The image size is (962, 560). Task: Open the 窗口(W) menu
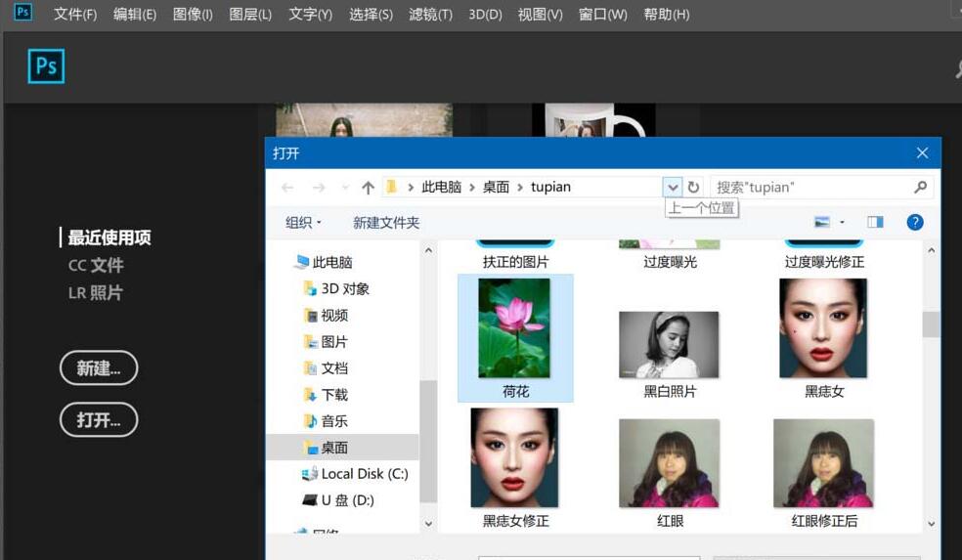602,14
